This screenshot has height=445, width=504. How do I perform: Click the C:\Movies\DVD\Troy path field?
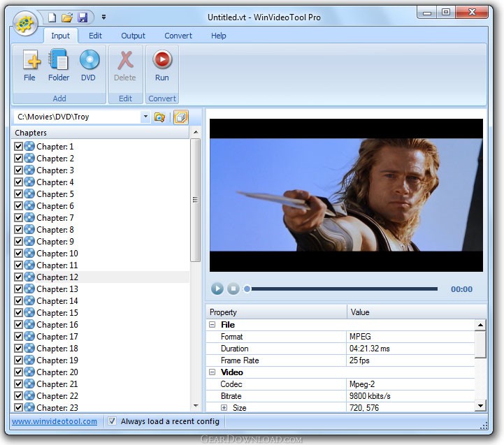click(77, 117)
